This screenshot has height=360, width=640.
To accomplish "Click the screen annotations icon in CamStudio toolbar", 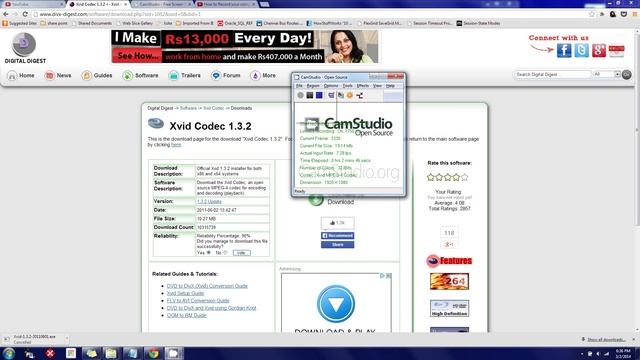I will click(340, 95).
